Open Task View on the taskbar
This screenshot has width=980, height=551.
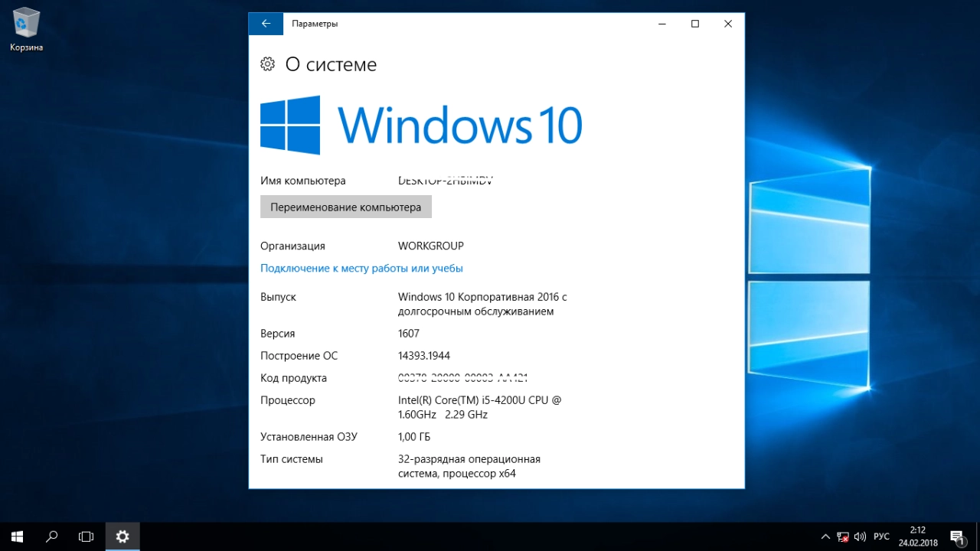coord(87,536)
